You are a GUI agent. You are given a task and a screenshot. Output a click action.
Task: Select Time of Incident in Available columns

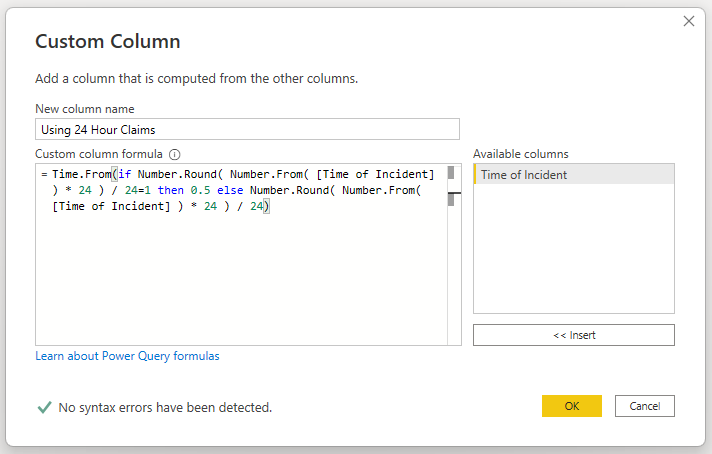coord(574,174)
